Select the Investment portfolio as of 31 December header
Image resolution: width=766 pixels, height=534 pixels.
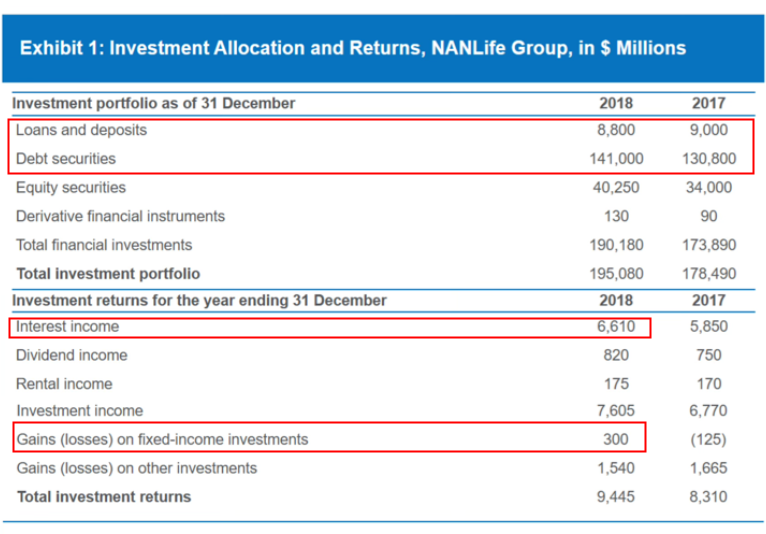click(x=155, y=103)
